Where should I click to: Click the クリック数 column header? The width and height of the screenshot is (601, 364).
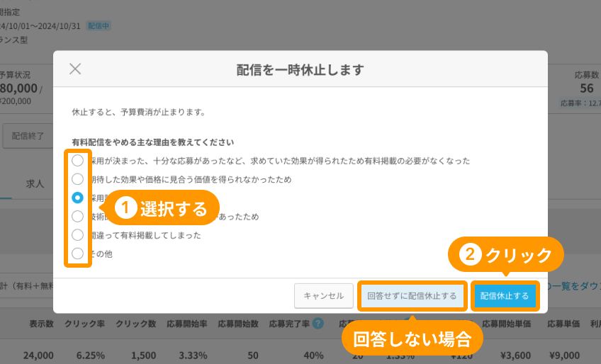tap(136, 324)
